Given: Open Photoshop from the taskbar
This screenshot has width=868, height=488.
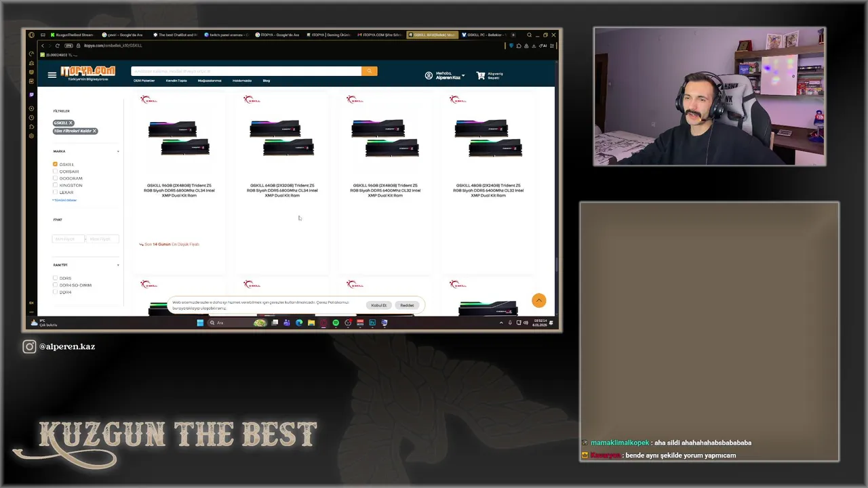Looking at the screenshot, I should click(372, 323).
